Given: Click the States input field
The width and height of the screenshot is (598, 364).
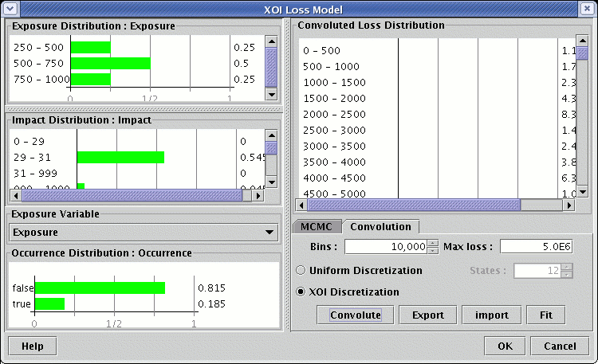Looking at the screenshot, I should [537, 271].
